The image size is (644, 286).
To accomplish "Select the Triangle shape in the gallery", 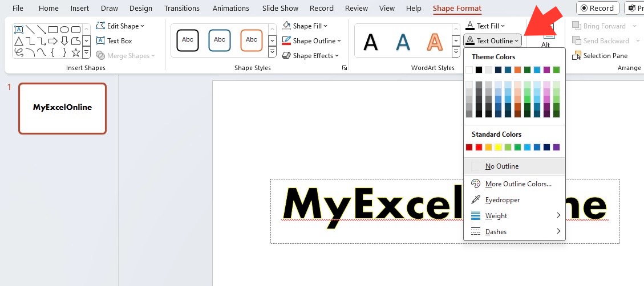I will tap(18, 41).
